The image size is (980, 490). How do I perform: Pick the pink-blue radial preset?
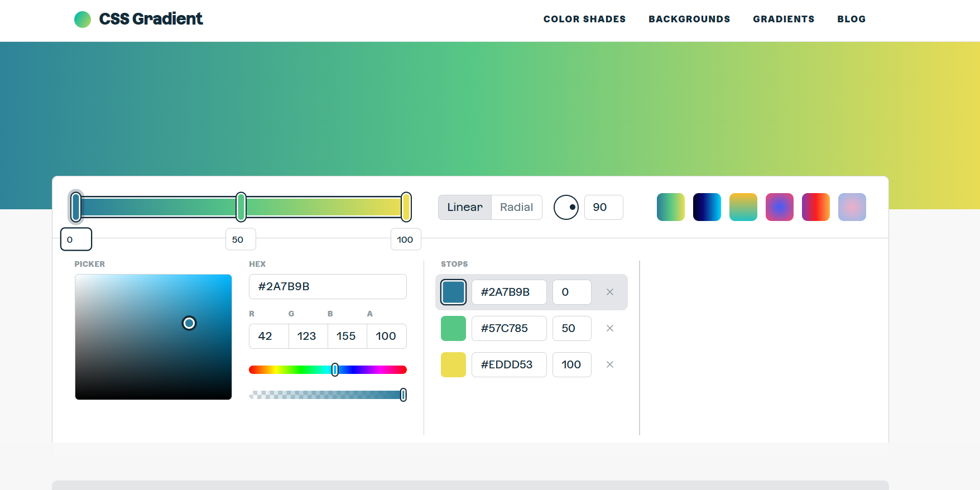(779, 207)
